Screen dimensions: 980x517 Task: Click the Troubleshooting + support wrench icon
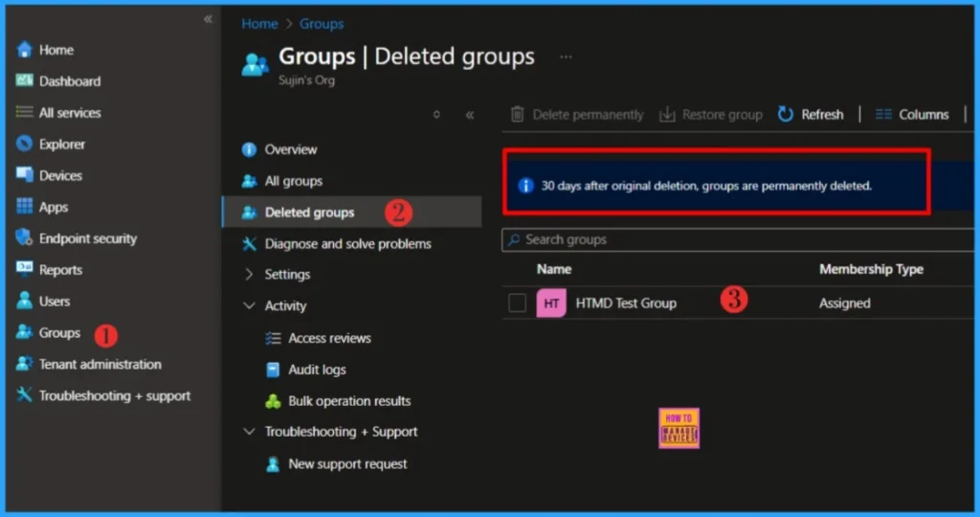click(x=24, y=394)
